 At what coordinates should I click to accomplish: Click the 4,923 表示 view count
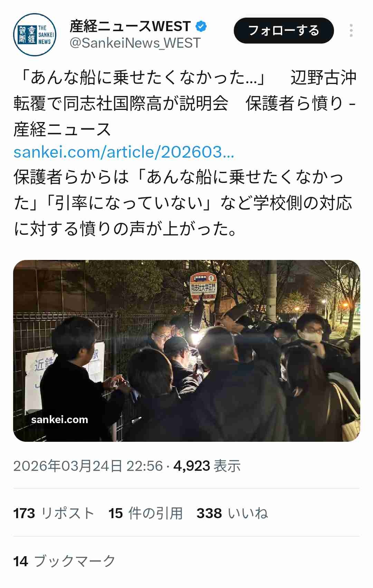[x=207, y=466]
